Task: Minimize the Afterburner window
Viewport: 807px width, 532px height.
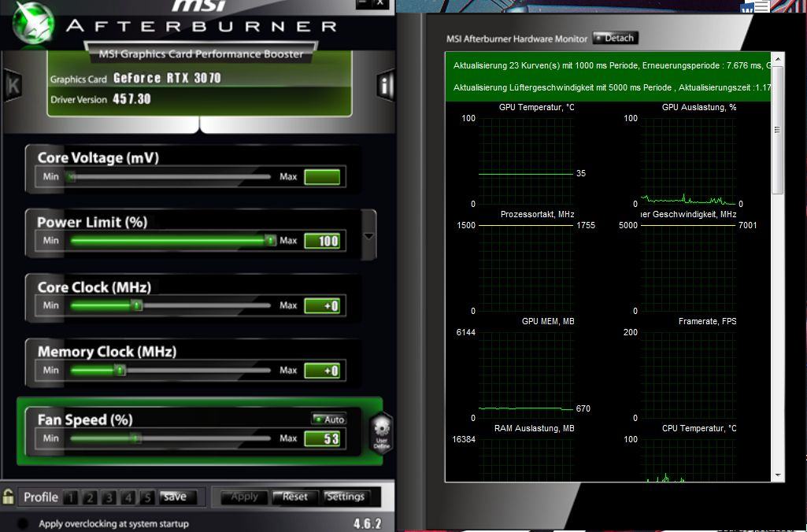Action: click(362, 4)
